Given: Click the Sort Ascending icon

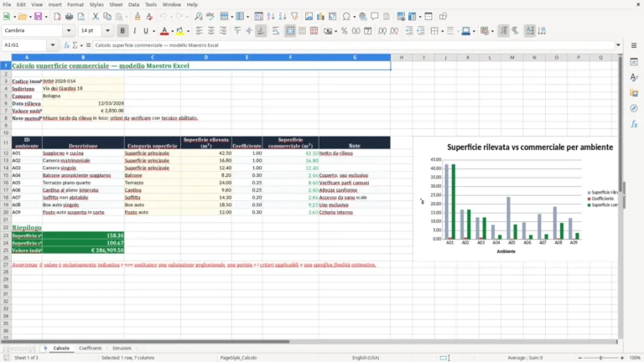Looking at the screenshot, I should click(x=271, y=17).
